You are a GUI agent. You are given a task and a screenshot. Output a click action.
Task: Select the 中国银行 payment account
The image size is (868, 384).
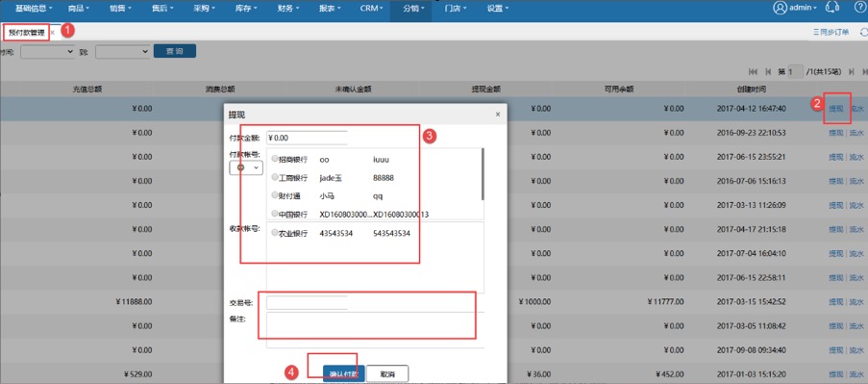[x=275, y=214]
